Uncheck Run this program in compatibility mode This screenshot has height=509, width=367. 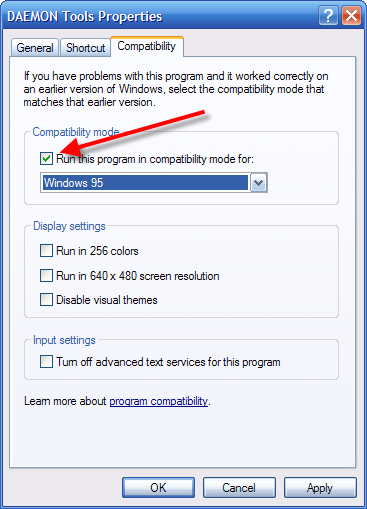(x=46, y=159)
